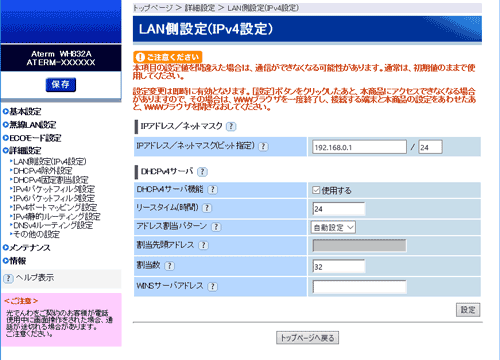Expand the 基本設定 menu section
The width and height of the screenshot is (500, 360).
(22, 112)
